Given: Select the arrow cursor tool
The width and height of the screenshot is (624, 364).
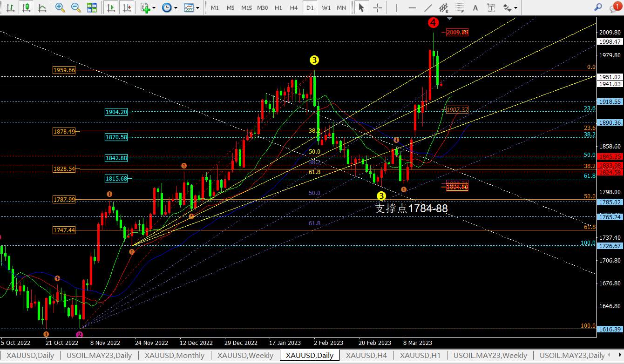Looking at the screenshot, I should tap(361, 7).
